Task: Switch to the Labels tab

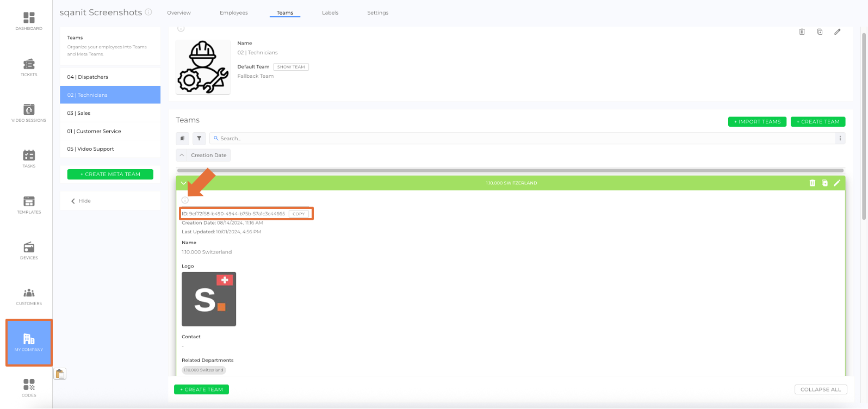Action: point(330,13)
